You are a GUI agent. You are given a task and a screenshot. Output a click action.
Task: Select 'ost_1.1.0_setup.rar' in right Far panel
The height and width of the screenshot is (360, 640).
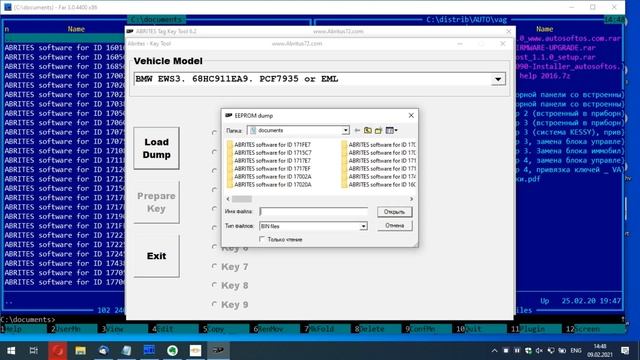pos(556,57)
